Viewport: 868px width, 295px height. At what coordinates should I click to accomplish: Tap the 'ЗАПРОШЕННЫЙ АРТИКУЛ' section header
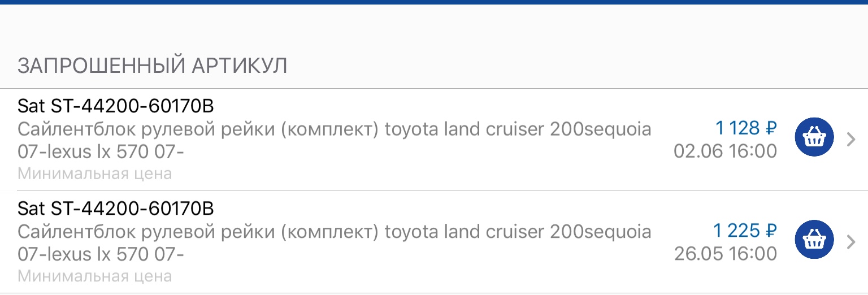click(153, 66)
